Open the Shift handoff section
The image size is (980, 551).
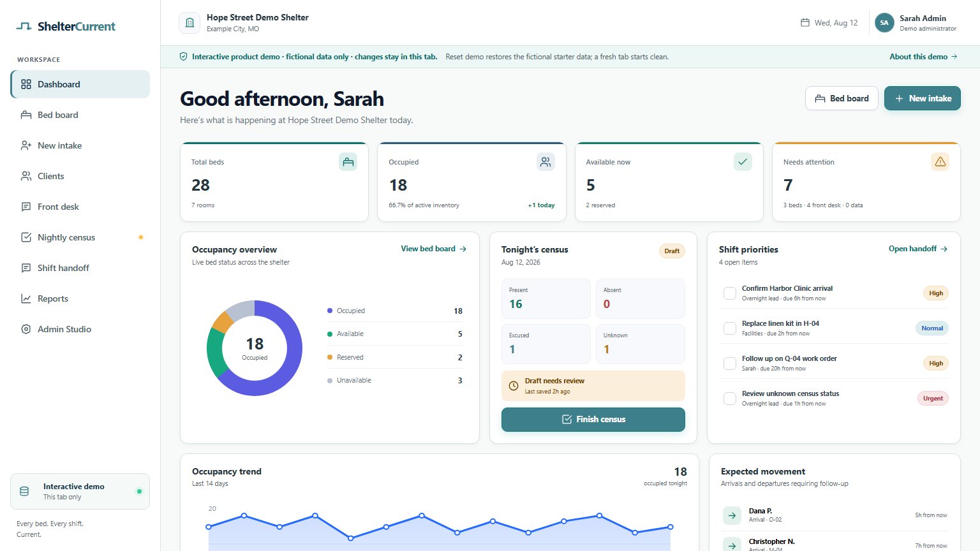point(80,268)
